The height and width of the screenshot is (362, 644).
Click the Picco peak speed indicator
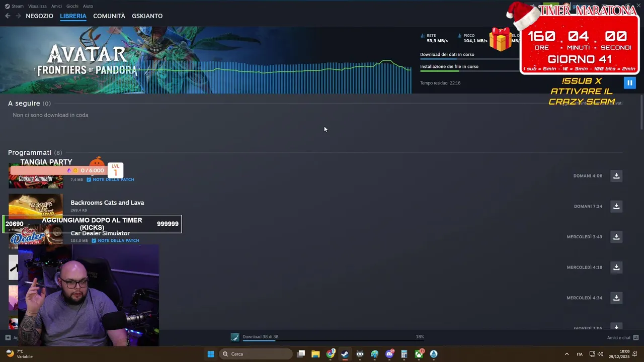pyautogui.click(x=472, y=38)
